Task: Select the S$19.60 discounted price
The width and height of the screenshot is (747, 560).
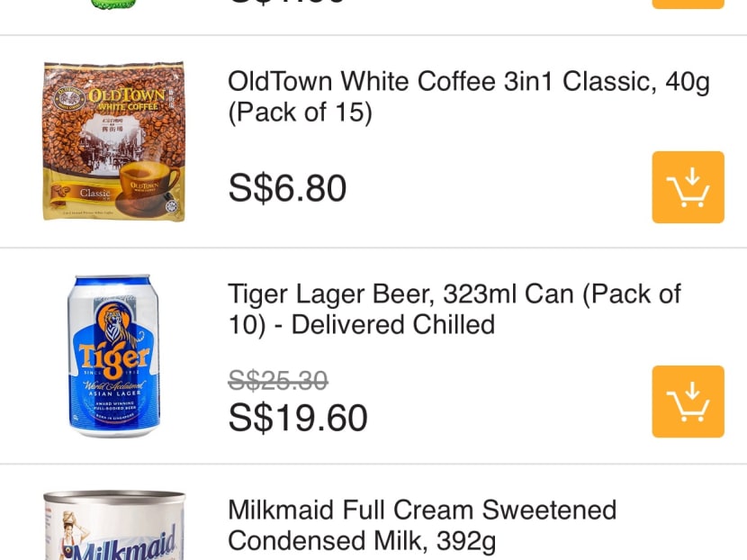Action: (298, 418)
